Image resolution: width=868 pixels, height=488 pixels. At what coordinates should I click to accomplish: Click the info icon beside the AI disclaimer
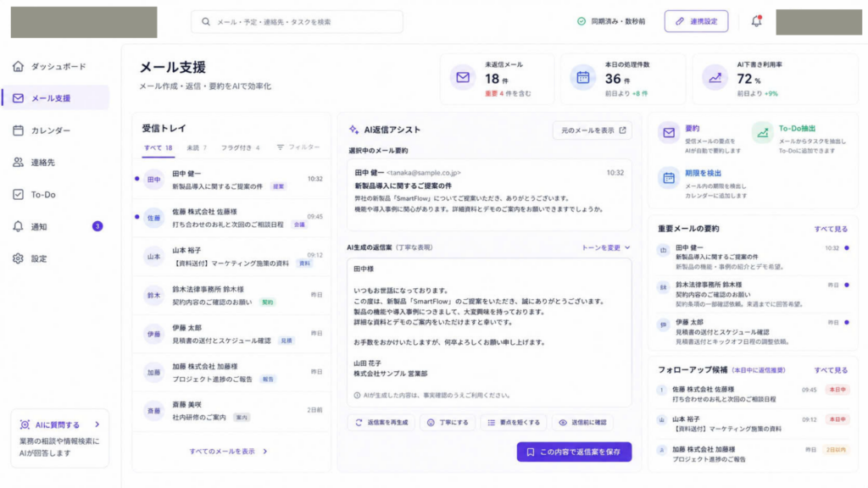click(357, 396)
